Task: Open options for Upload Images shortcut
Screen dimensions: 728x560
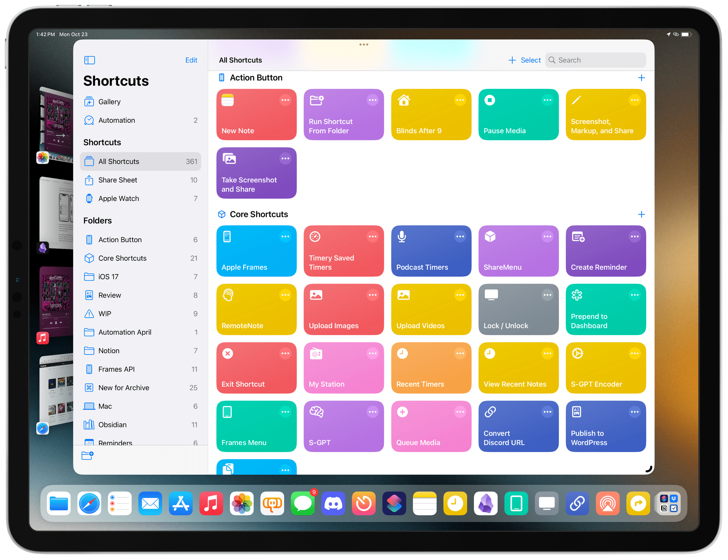Action: (x=373, y=295)
